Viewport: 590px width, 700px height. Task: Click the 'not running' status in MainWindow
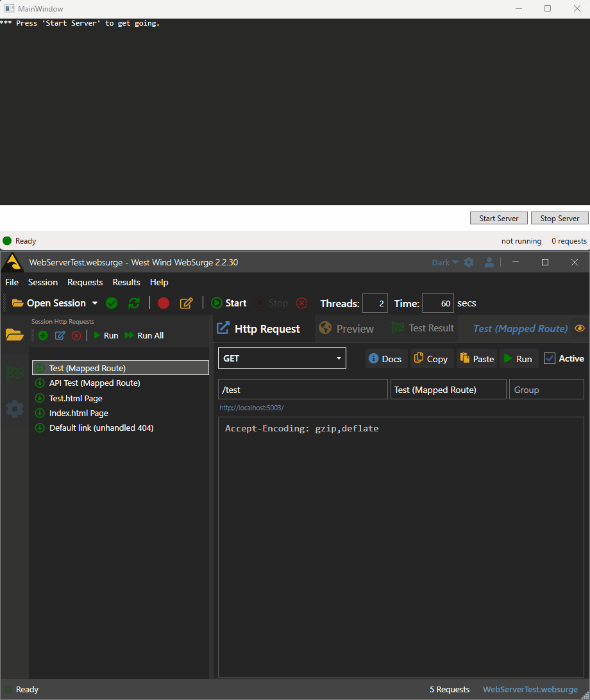(x=521, y=241)
